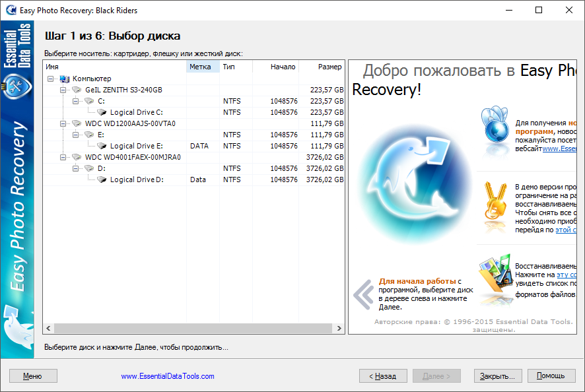
Task: Collapse the C: partition node
Action: pos(75,101)
